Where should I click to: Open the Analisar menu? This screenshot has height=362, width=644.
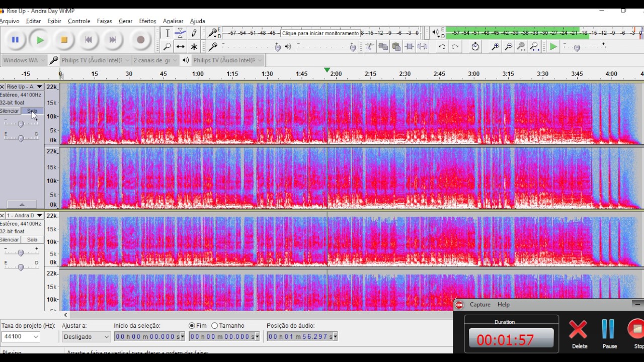coord(173,21)
